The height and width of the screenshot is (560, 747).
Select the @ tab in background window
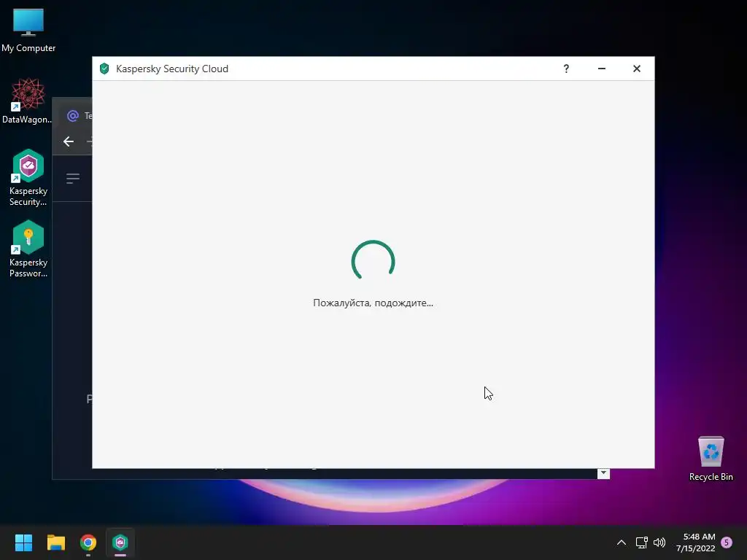click(x=73, y=116)
